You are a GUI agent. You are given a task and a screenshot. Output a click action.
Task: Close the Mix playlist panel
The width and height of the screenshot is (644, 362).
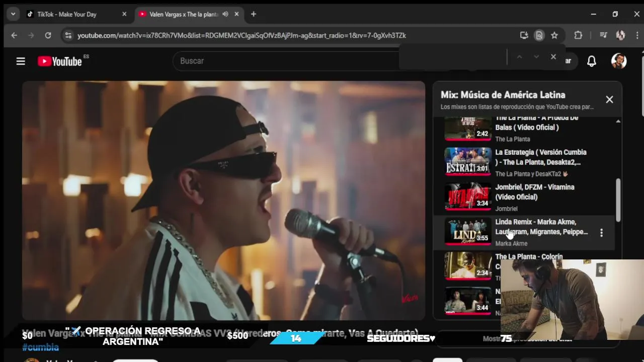pyautogui.click(x=609, y=100)
